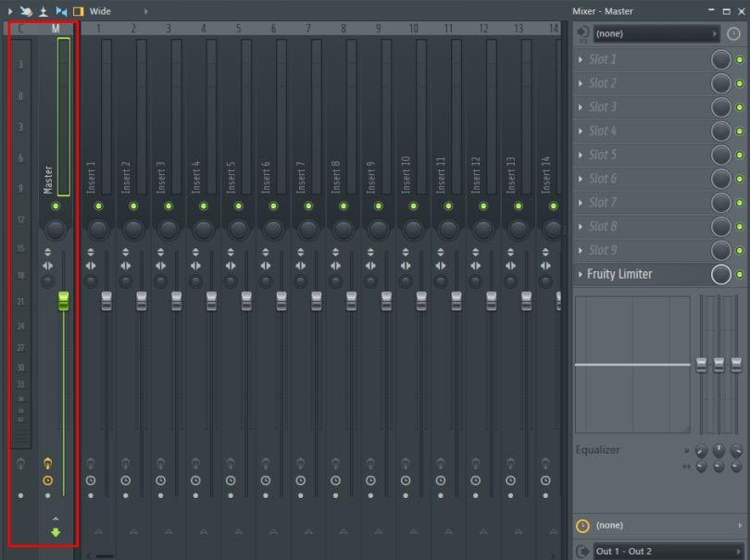
Task: Open the Fruity Limiter slot menu arrow
Action: (x=581, y=274)
